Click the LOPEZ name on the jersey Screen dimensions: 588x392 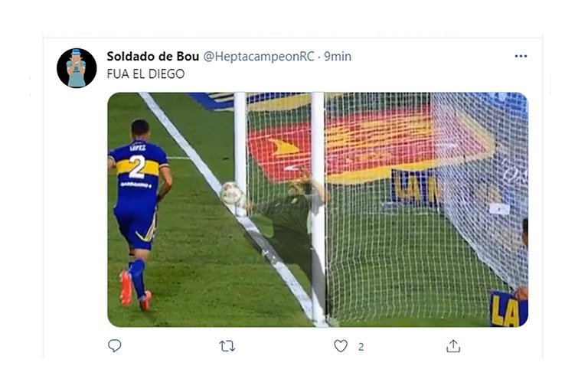[138, 148]
